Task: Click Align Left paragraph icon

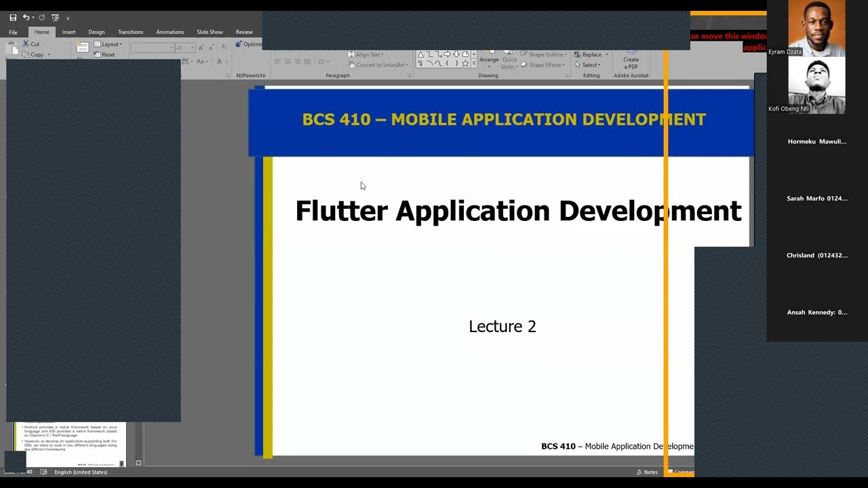Action: click(x=277, y=62)
